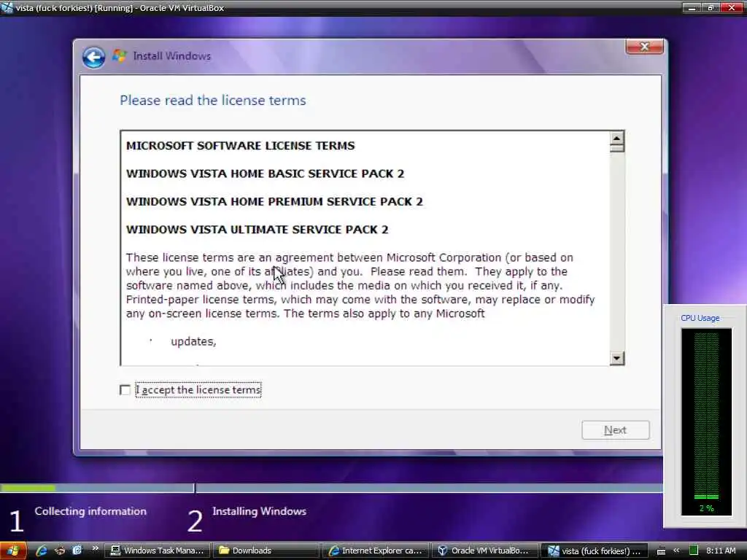This screenshot has height=560, width=747.
Task: Click the Please read the license terms heading
Action: 212,101
